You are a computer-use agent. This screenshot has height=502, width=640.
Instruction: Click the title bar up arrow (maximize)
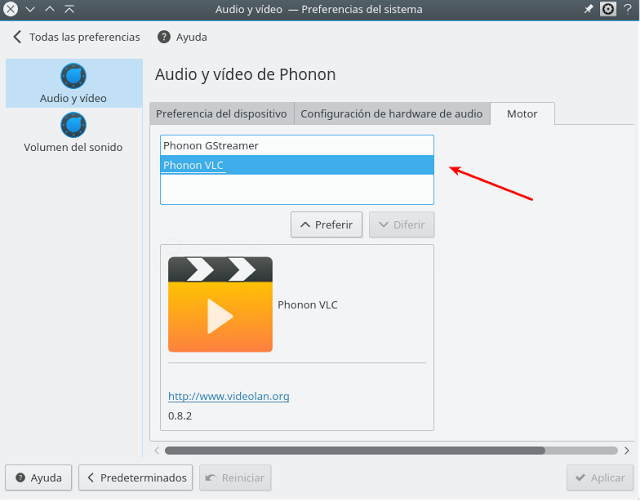50,9
